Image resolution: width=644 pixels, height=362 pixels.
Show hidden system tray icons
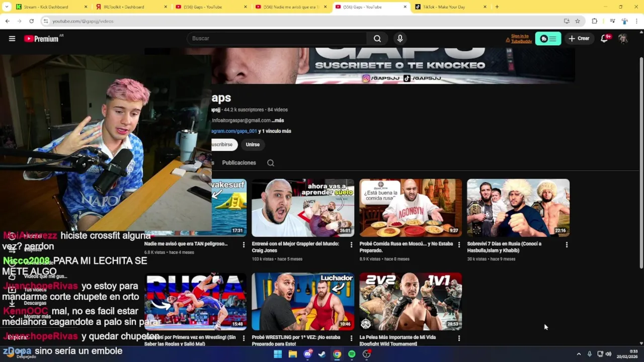click(579, 354)
